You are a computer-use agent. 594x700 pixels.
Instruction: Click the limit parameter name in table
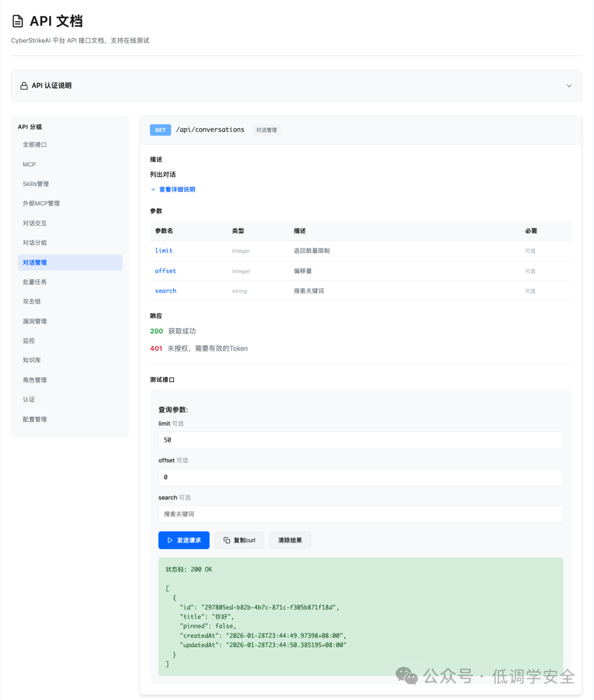pos(164,251)
